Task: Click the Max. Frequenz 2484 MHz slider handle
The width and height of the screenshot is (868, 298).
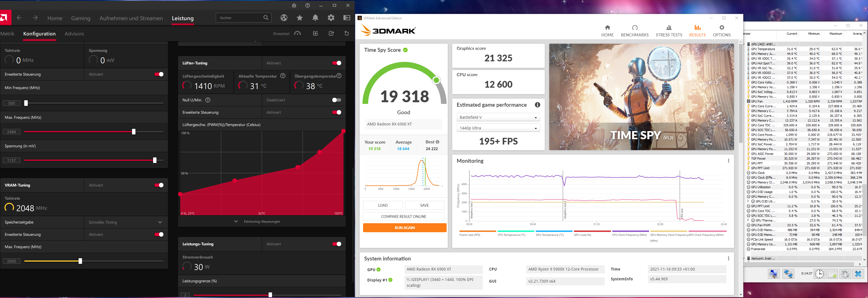Action: [x=134, y=132]
